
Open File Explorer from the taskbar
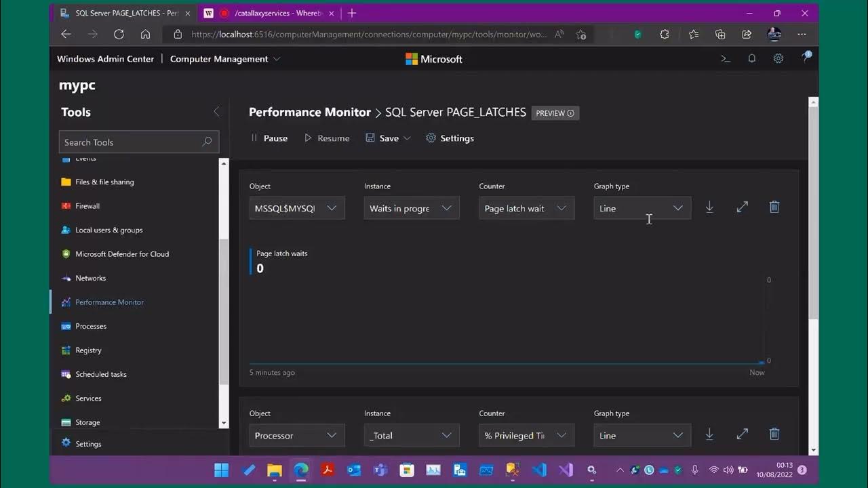pyautogui.click(x=274, y=470)
